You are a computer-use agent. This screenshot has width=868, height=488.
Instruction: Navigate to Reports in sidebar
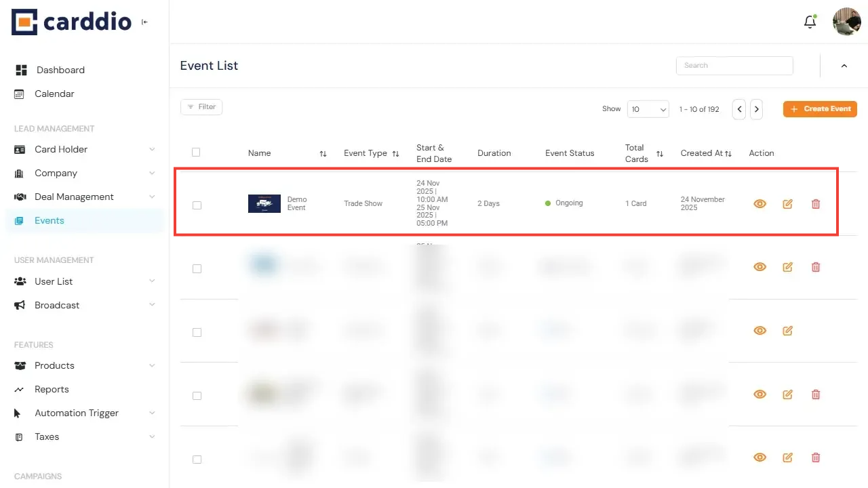[x=52, y=389]
